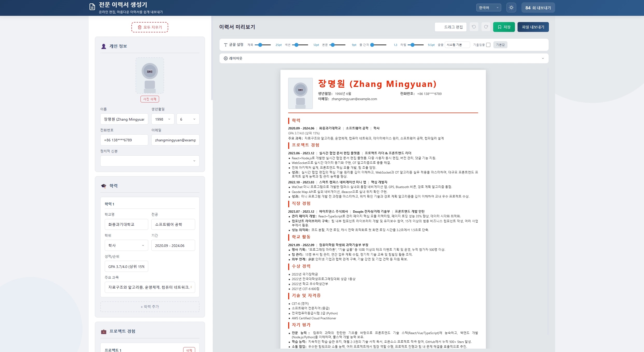The image size is (644, 352).
Task: Click 삭제 button for 프로젝트 1
Action: tap(189, 350)
